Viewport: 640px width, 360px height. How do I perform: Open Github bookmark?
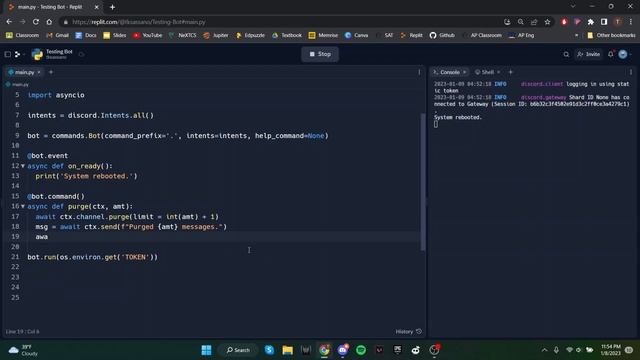pyautogui.click(x=442, y=36)
